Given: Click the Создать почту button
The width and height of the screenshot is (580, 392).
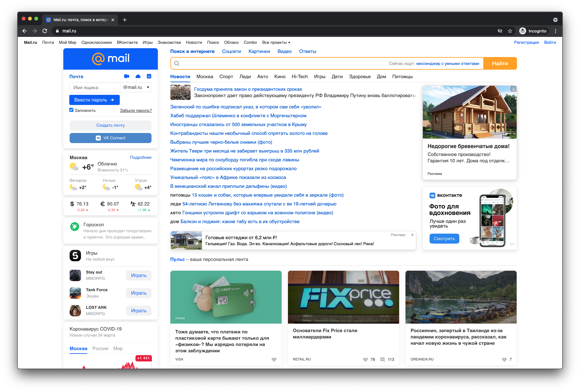Looking at the screenshot, I should (111, 125).
